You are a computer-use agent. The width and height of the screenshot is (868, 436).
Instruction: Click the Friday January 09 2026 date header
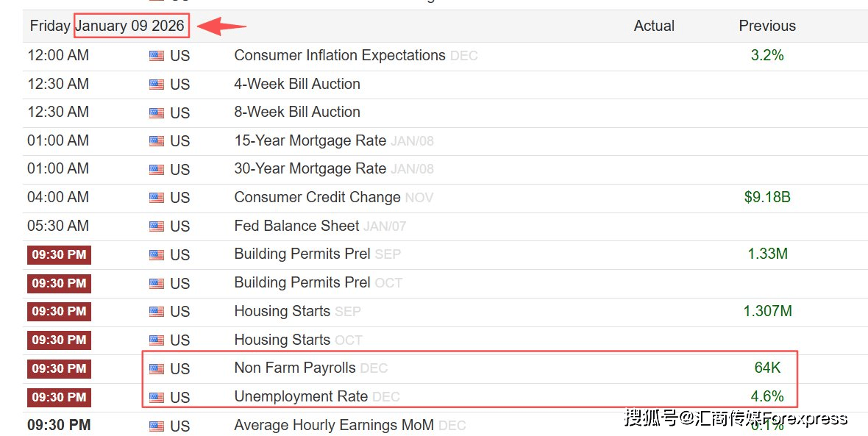click(x=107, y=26)
